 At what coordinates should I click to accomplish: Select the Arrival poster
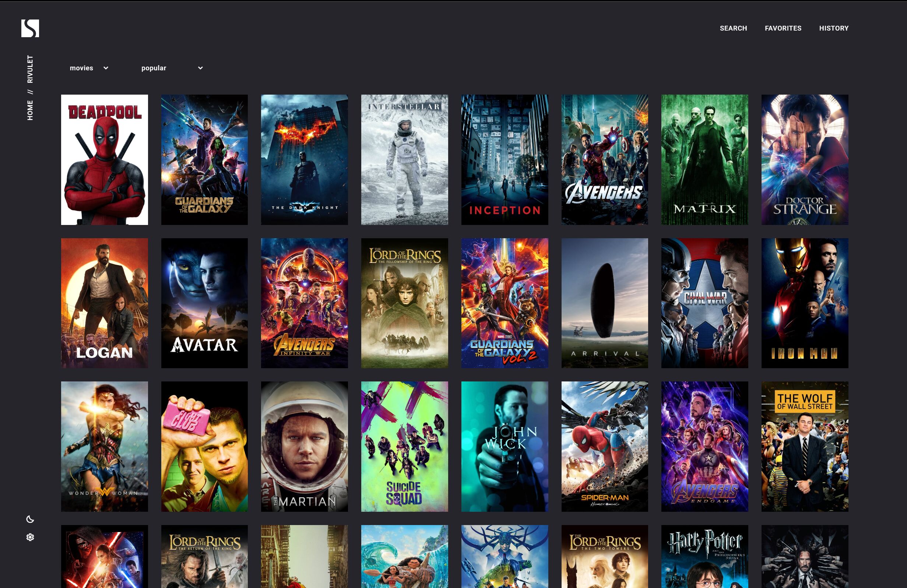click(605, 303)
